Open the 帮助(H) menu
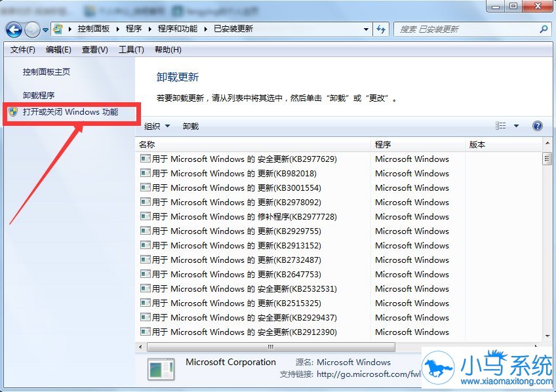 pyautogui.click(x=168, y=50)
